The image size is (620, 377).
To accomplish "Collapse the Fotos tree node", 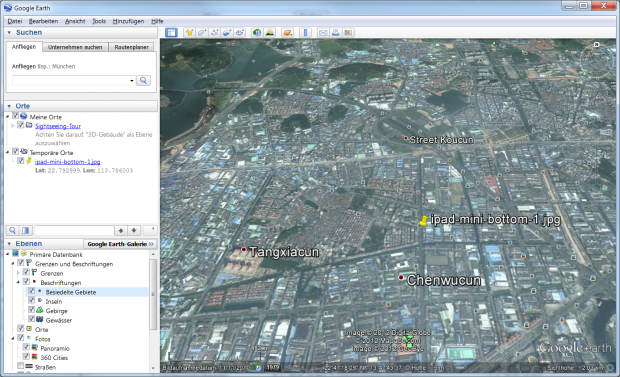I will (x=13, y=339).
